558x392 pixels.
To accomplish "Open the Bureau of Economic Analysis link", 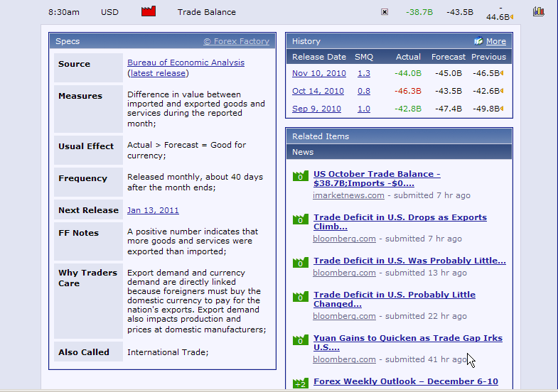I will pyautogui.click(x=186, y=62).
